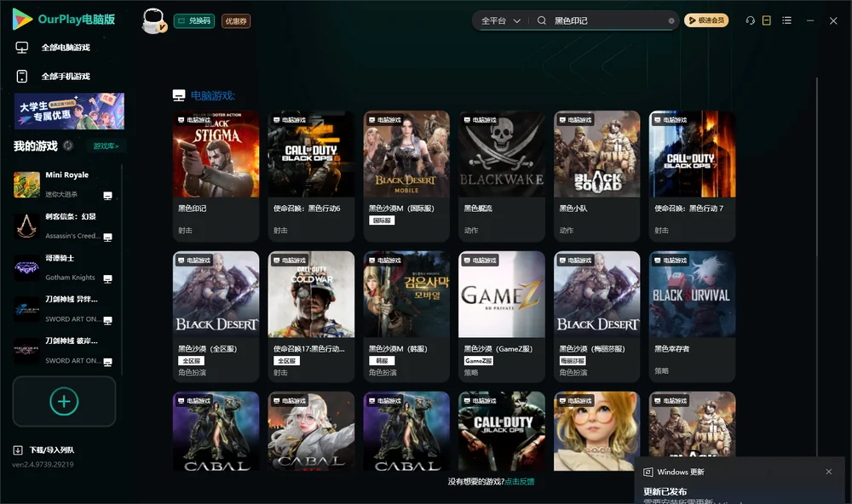
Task: Open 黑色沙漠M (韩服) game card
Action: click(x=406, y=317)
